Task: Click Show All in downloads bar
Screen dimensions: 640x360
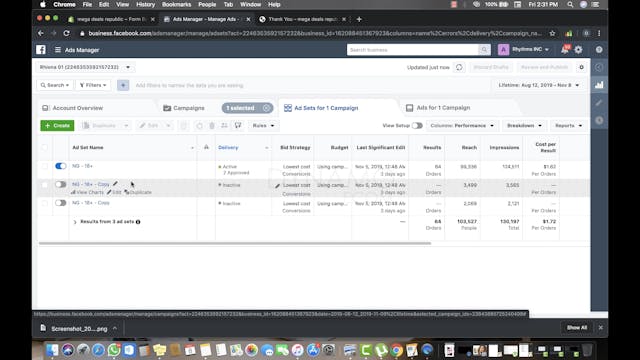Action: tap(576, 328)
